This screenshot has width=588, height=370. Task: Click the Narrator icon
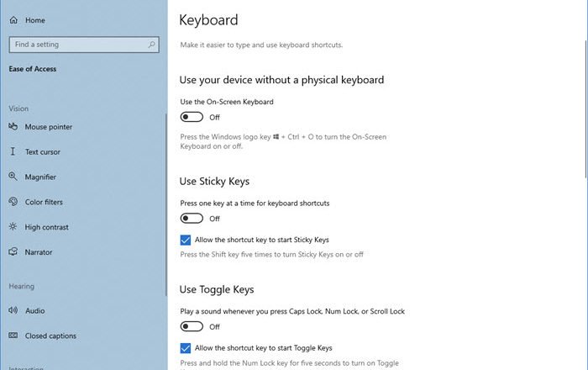click(13, 252)
